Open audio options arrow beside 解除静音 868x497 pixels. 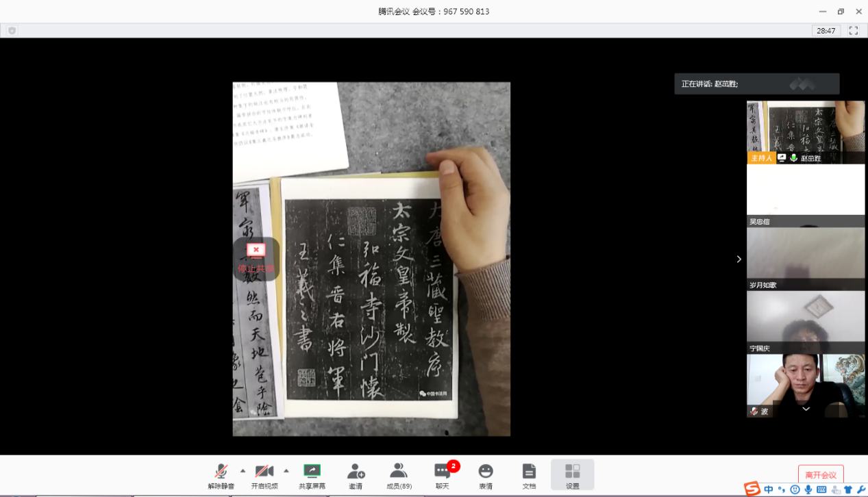(243, 471)
